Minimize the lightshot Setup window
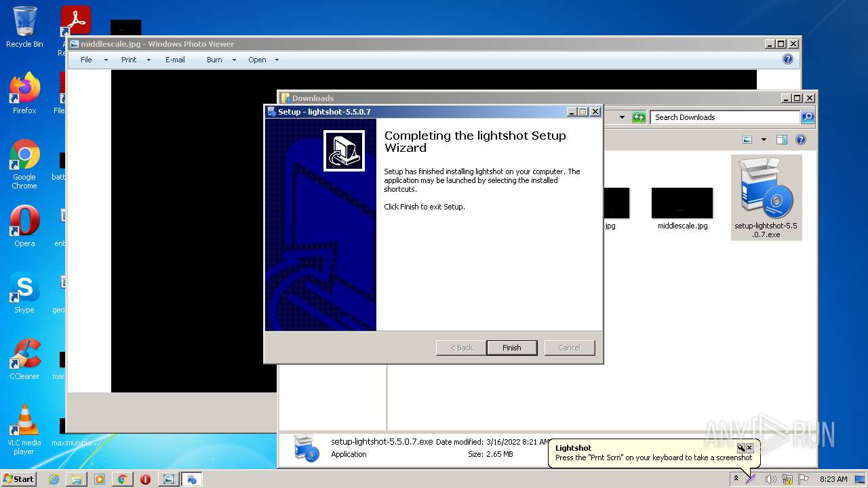868x488 pixels. [572, 112]
